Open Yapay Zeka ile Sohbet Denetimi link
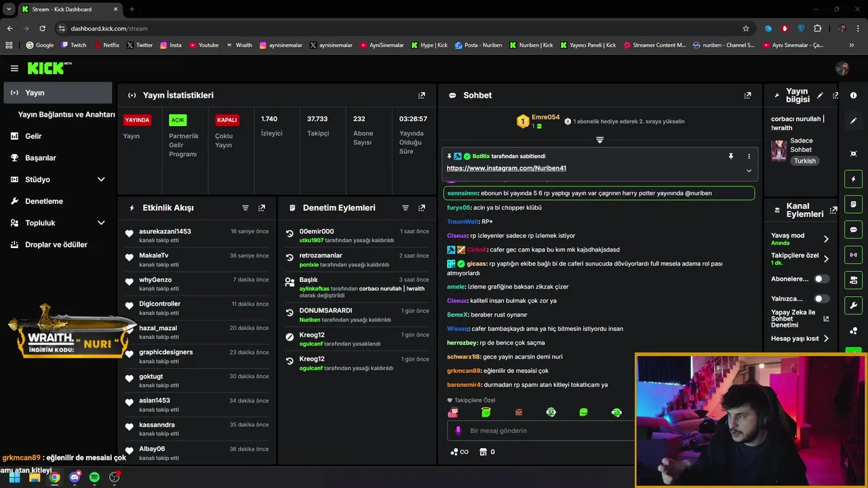 click(x=799, y=319)
